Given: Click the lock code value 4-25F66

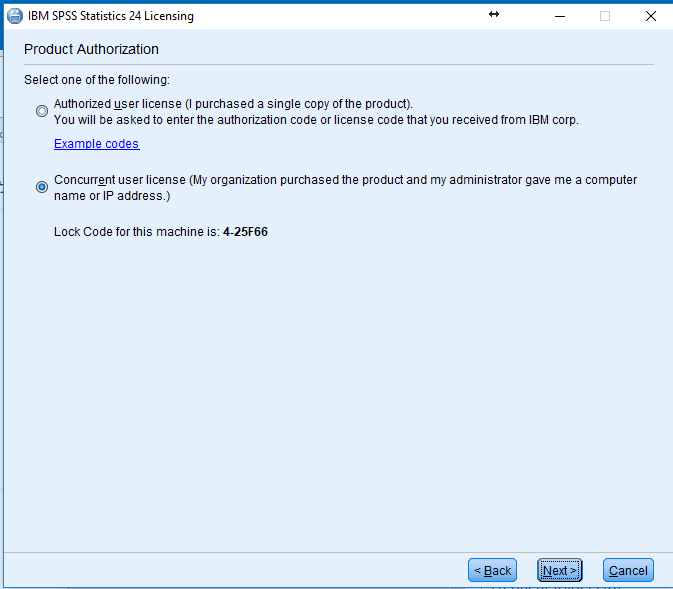Looking at the screenshot, I should coord(246,232).
